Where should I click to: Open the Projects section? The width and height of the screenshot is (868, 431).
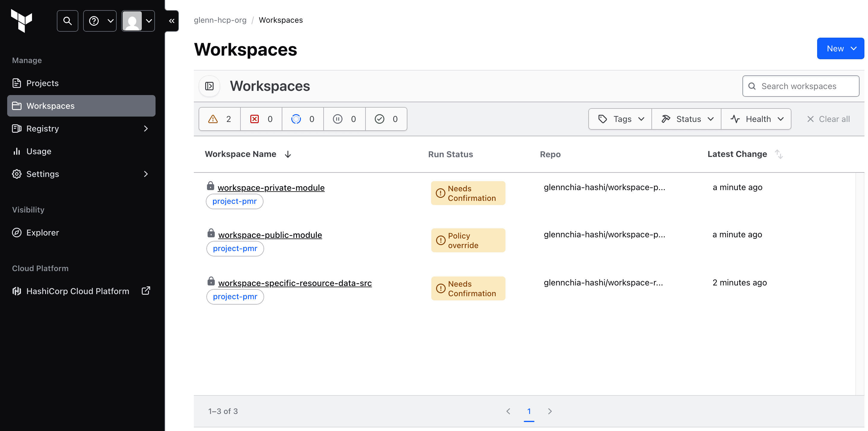42,83
